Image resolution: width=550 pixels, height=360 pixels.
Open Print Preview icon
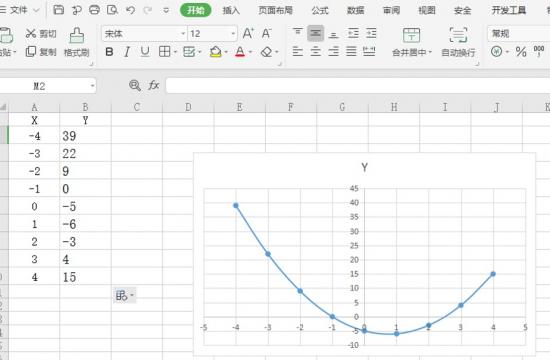(112, 10)
